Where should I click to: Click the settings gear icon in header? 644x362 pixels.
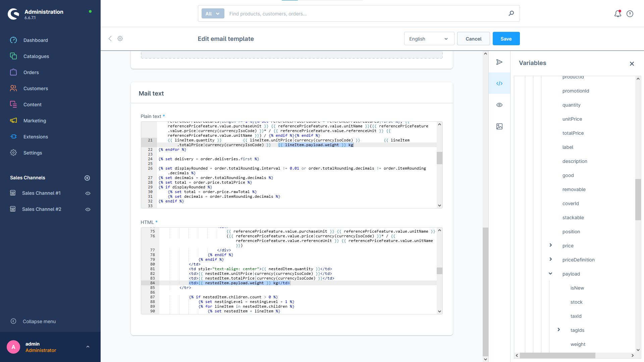(120, 39)
